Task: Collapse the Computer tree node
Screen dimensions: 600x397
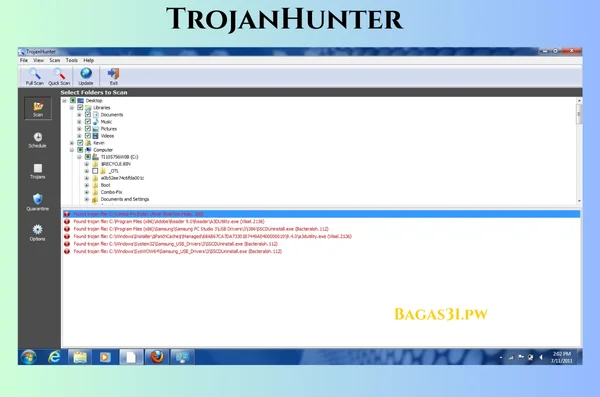Action: tap(72, 150)
